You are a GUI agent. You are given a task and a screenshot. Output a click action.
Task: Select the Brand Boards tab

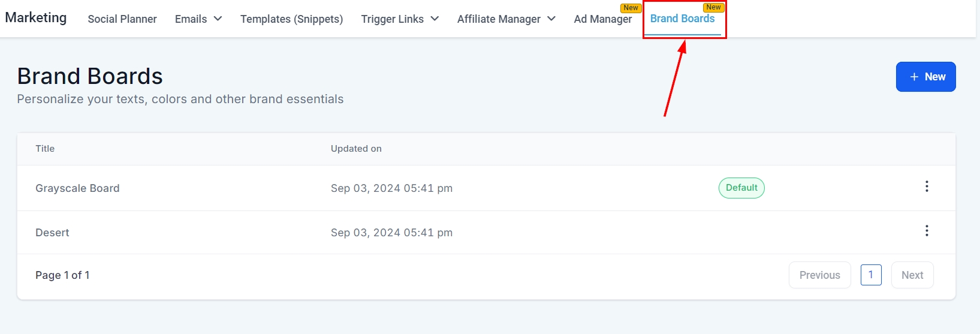click(682, 19)
